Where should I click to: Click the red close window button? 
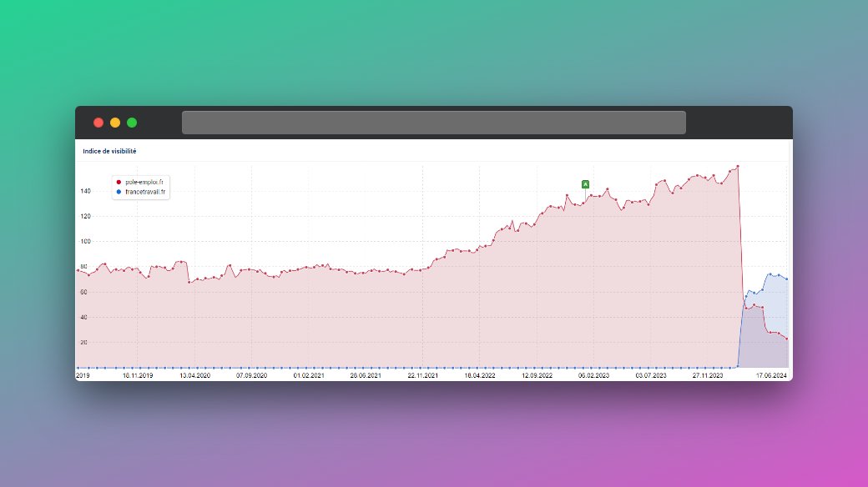(98, 123)
